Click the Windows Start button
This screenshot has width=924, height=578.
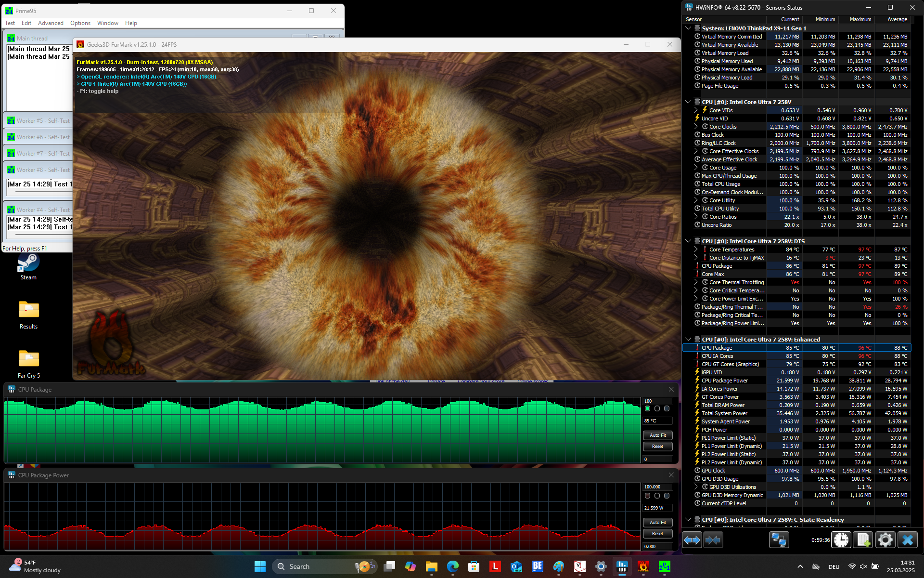[260, 566]
